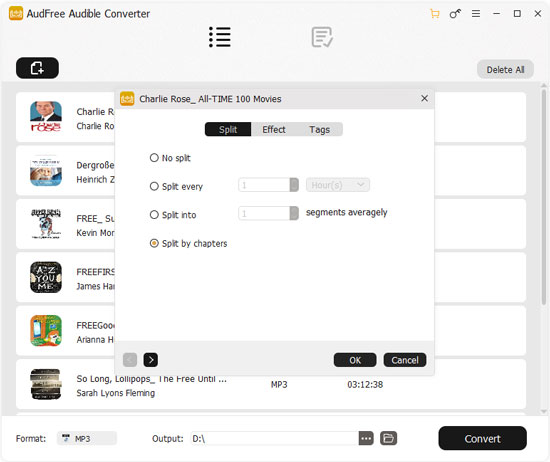
Task: Select the So Long, Lollipops cover thumbnail
Action: (46, 384)
